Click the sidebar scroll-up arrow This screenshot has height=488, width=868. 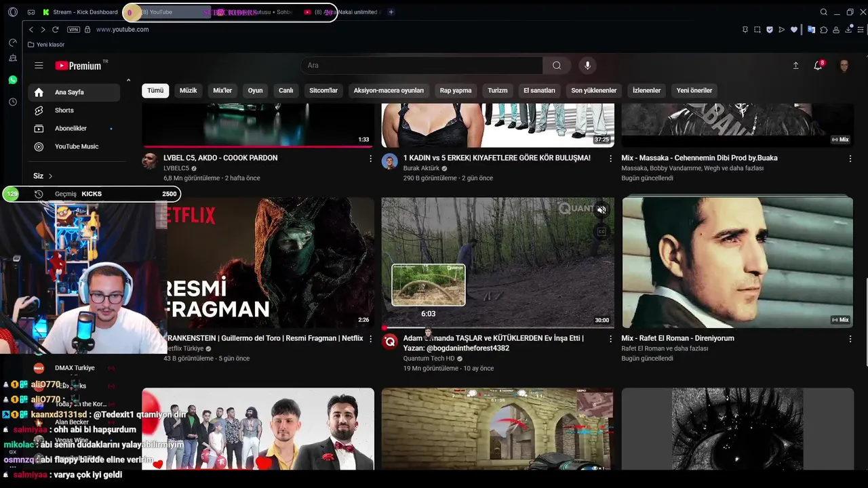[x=128, y=81]
